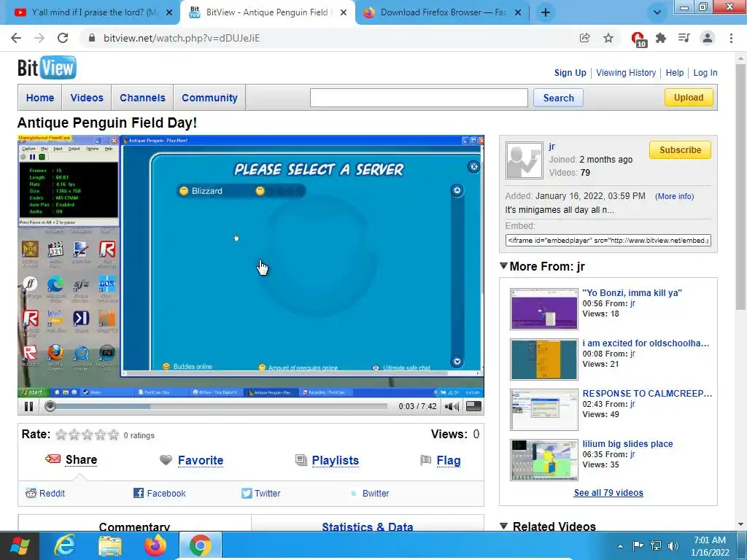
Task: Open the Videos navigation tab
Action: tap(87, 98)
